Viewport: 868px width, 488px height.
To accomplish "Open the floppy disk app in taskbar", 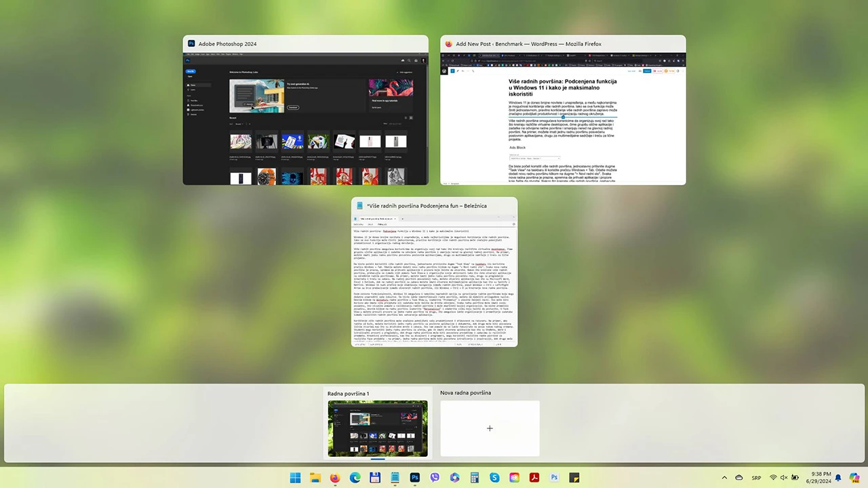I will (375, 478).
